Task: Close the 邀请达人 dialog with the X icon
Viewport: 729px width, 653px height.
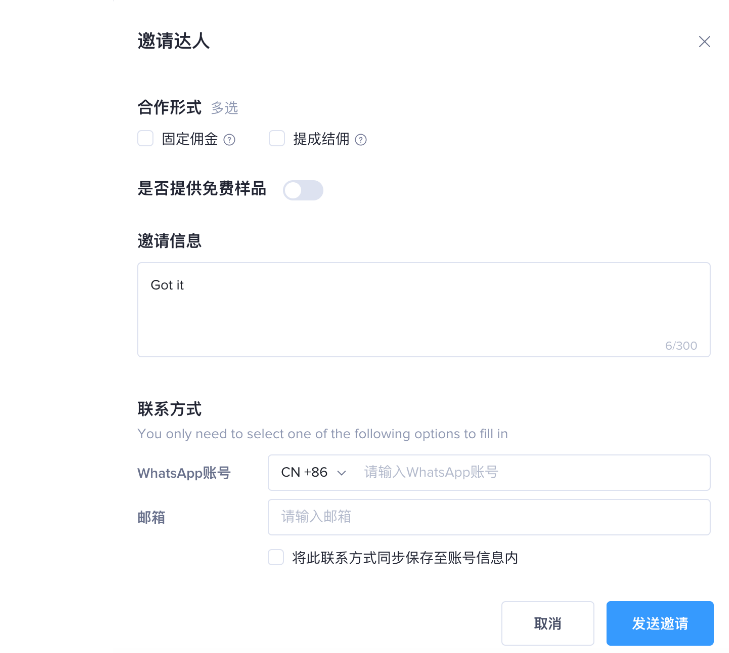Action: click(704, 42)
